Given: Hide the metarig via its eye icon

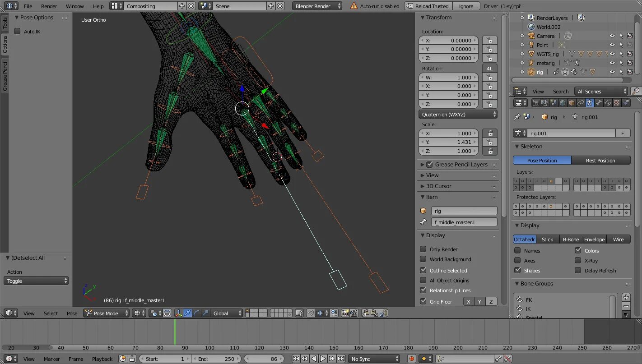Looking at the screenshot, I should [612, 63].
